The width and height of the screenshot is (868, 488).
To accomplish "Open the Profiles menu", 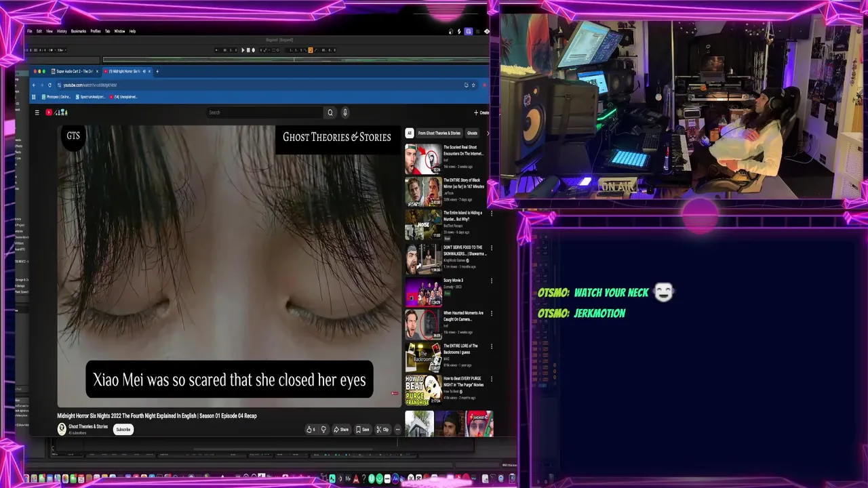I will (96, 31).
